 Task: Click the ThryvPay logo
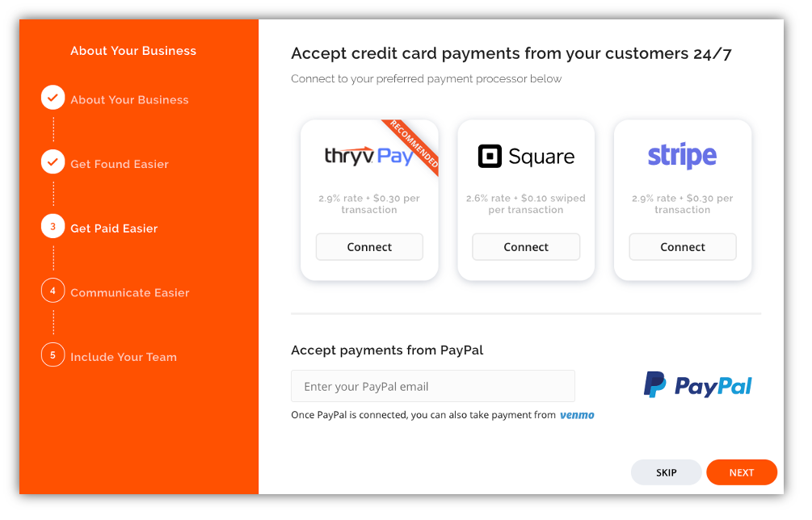click(x=369, y=156)
